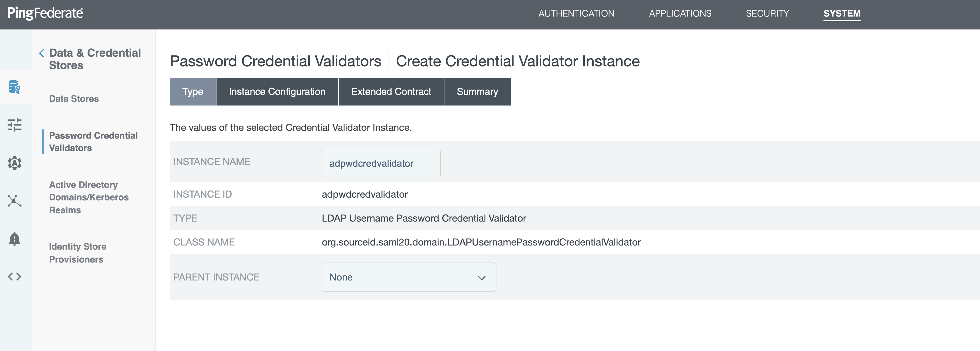
Task: Click the database stores sidebar icon
Action: [14, 87]
